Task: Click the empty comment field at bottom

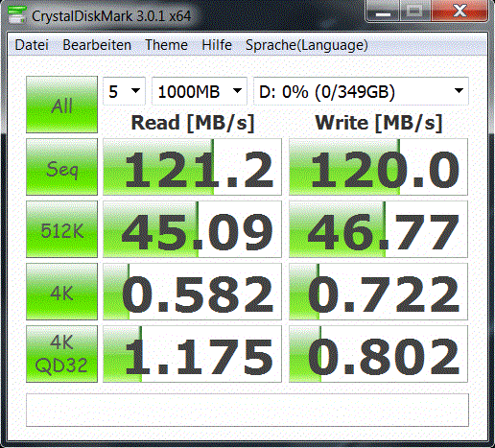Action: coord(247,411)
